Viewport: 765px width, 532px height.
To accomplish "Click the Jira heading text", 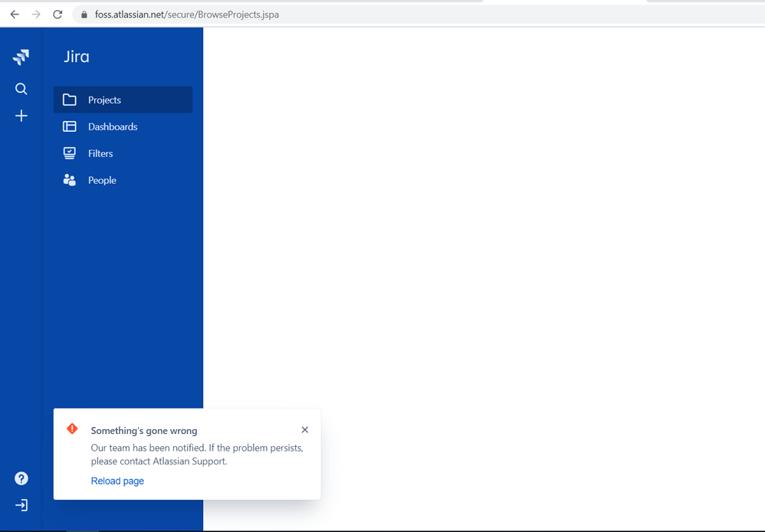I will (77, 57).
